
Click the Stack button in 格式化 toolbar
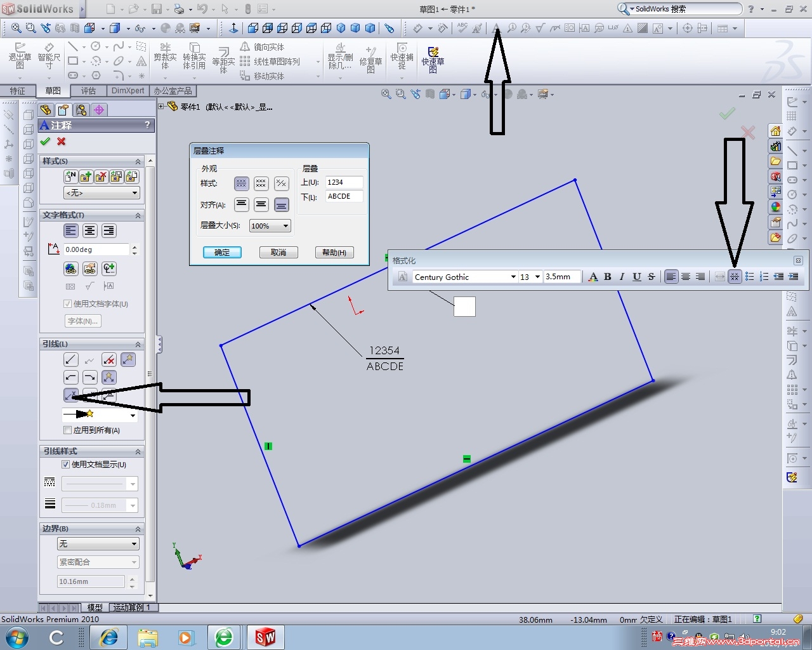[735, 277]
